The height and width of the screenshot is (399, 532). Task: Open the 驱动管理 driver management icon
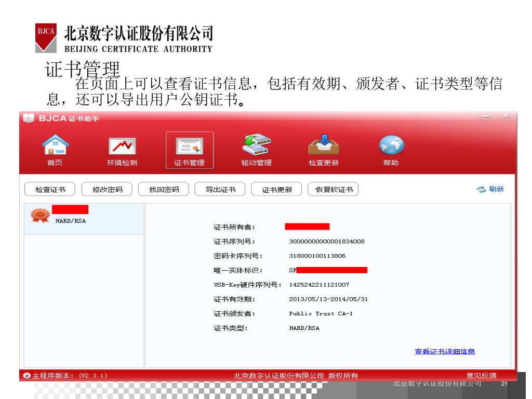click(x=257, y=150)
